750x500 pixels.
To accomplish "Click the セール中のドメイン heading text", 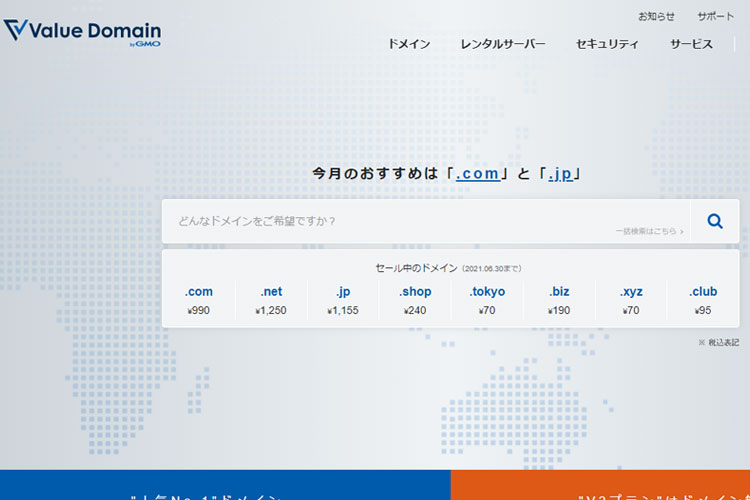I will [416, 268].
